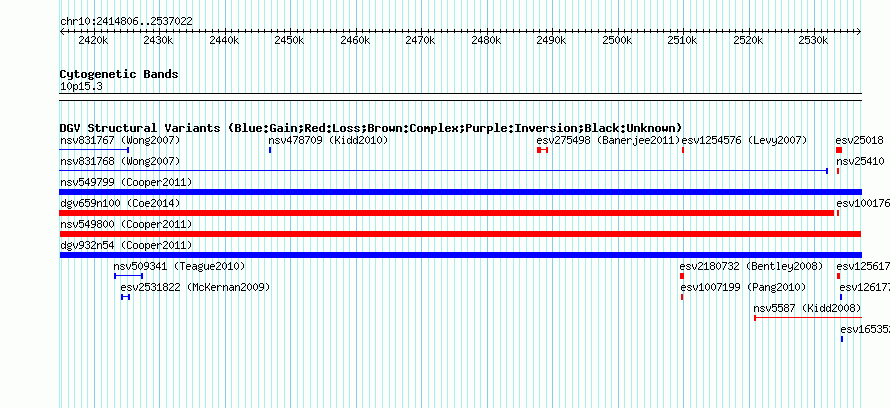This screenshot has height=408, width=890.
Task: Open variant dgv932n54 (Cooper2011) label
Action: click(126, 245)
